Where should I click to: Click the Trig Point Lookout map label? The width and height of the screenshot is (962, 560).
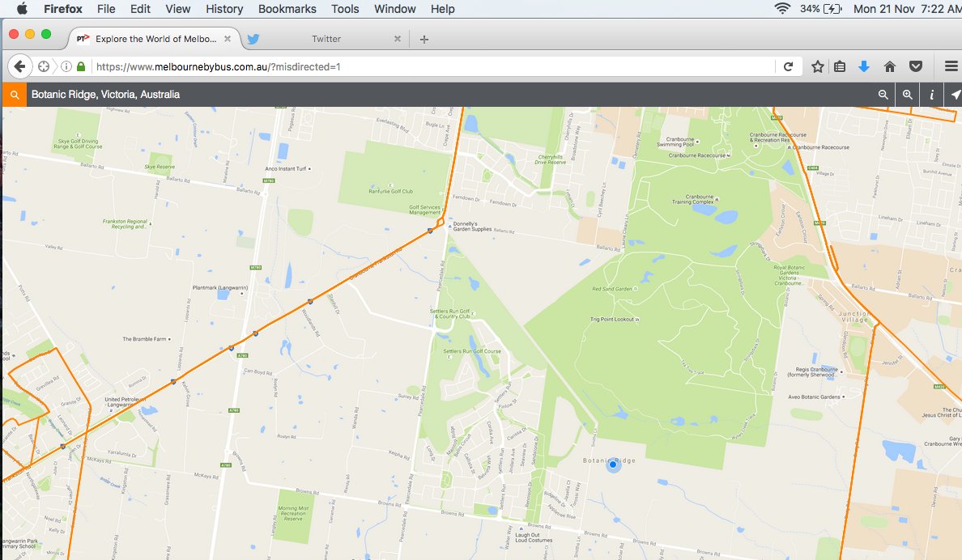[614, 319]
